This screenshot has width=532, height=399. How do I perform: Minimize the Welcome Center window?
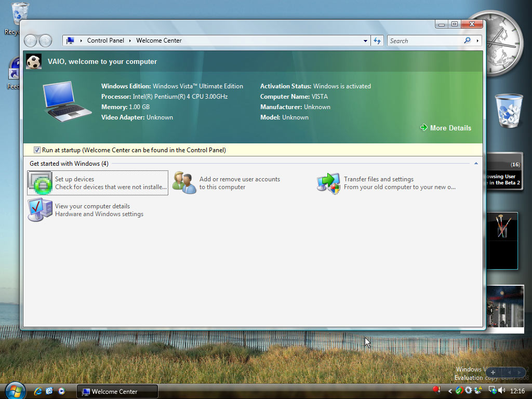point(442,24)
